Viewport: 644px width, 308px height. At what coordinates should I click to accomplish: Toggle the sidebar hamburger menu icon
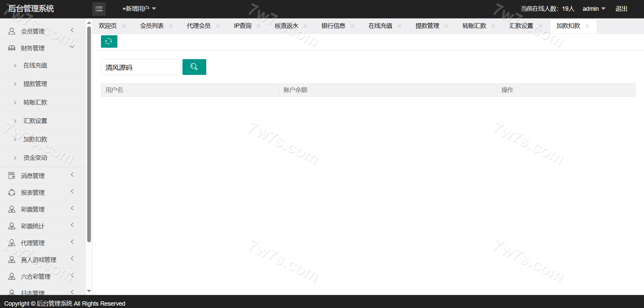click(x=99, y=9)
